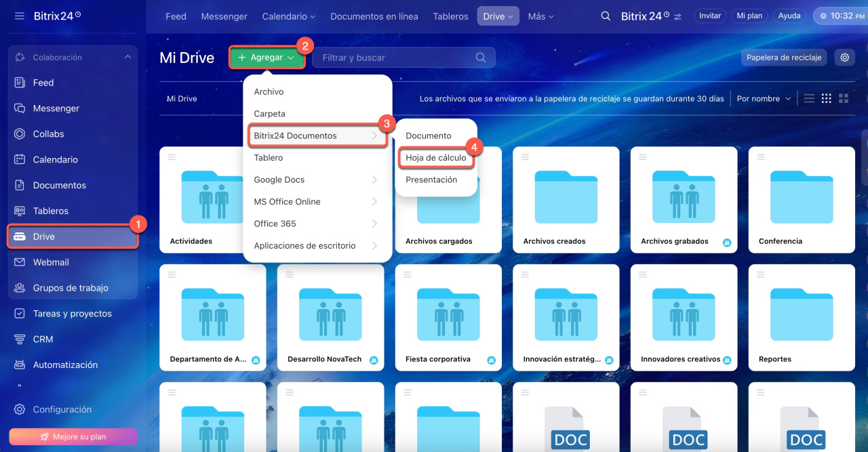Open the Por nombre sort dropdown

[764, 99]
